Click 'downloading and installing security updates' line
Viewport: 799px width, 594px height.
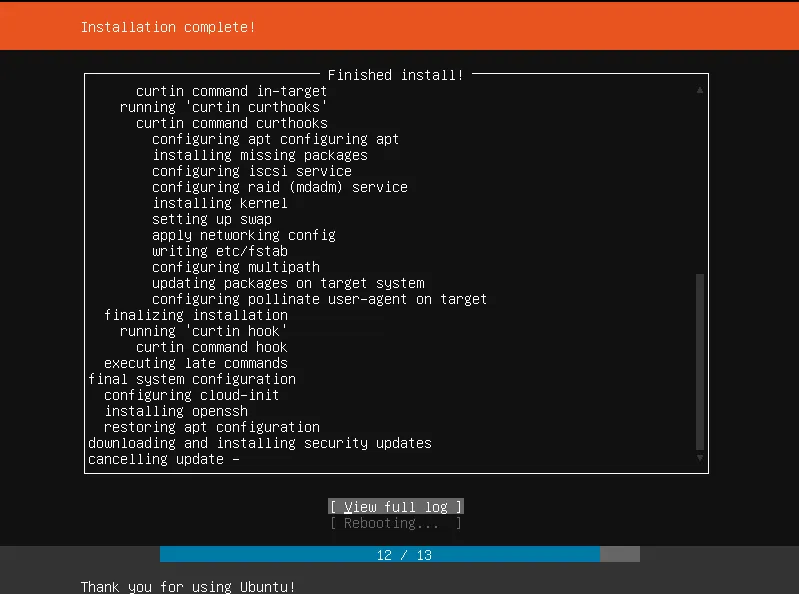tap(260, 443)
